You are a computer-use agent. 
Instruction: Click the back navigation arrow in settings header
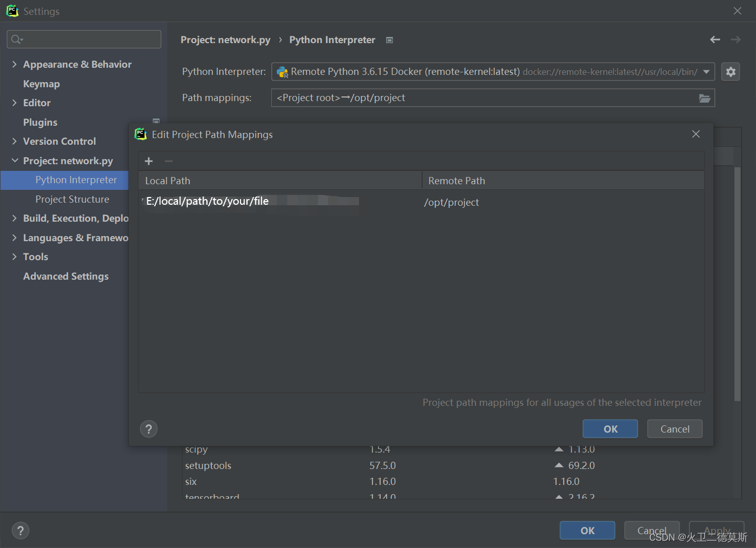(x=715, y=40)
